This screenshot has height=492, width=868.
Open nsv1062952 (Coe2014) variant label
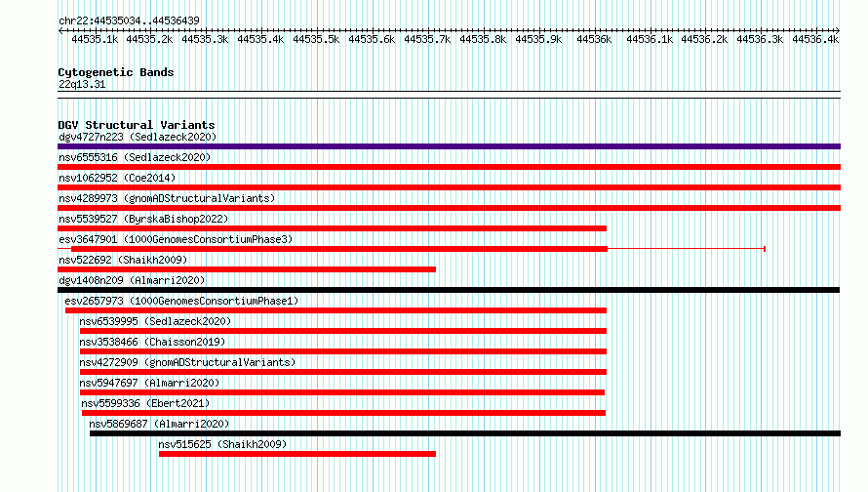click(117, 178)
